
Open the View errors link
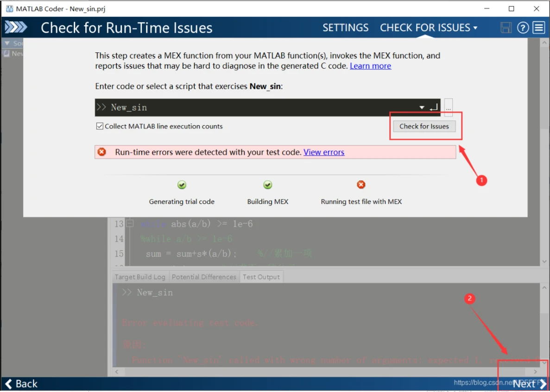(324, 152)
